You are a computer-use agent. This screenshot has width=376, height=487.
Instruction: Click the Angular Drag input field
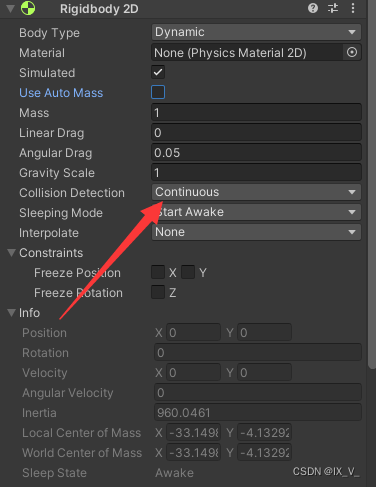(x=256, y=153)
